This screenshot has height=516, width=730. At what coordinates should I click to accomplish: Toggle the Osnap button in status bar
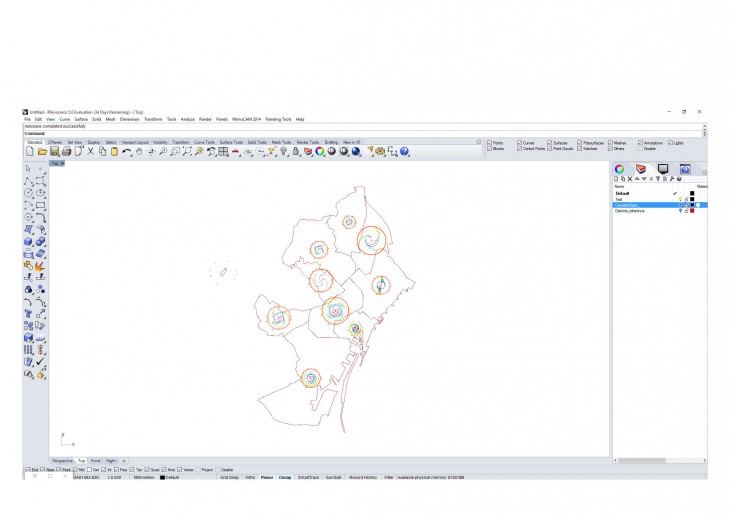(x=285, y=477)
